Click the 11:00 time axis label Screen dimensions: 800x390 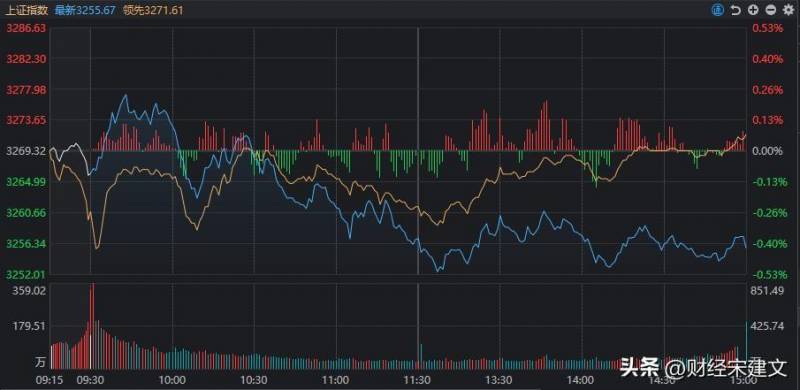(336, 380)
